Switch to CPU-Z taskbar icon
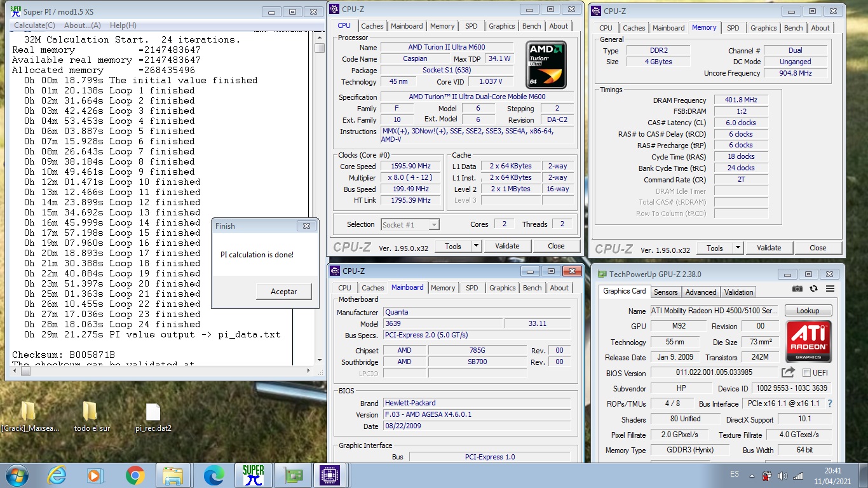The height and width of the screenshot is (488, 868). click(332, 475)
